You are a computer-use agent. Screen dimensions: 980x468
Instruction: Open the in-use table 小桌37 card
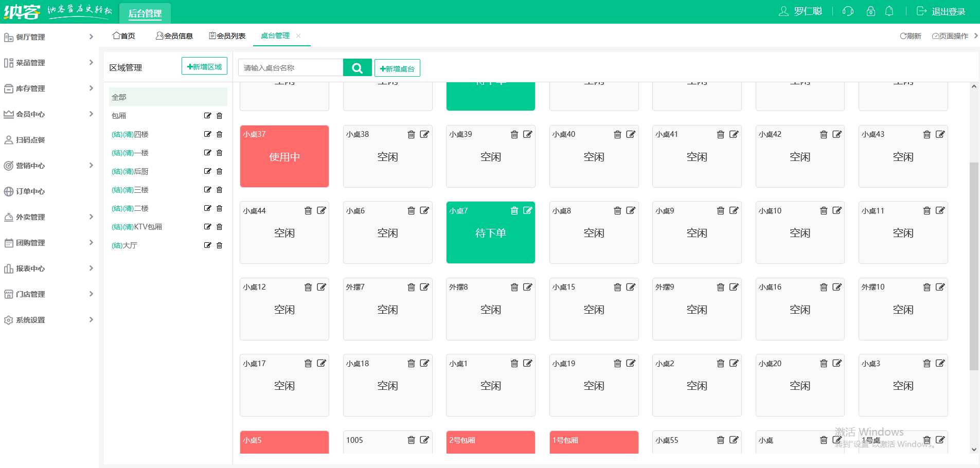pyautogui.click(x=284, y=156)
